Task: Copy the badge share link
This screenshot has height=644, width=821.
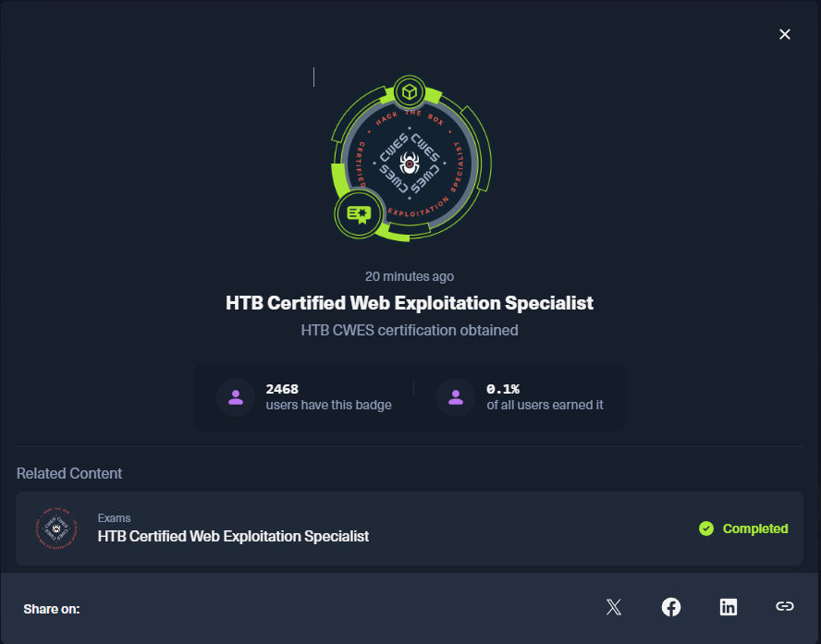Action: click(x=784, y=606)
